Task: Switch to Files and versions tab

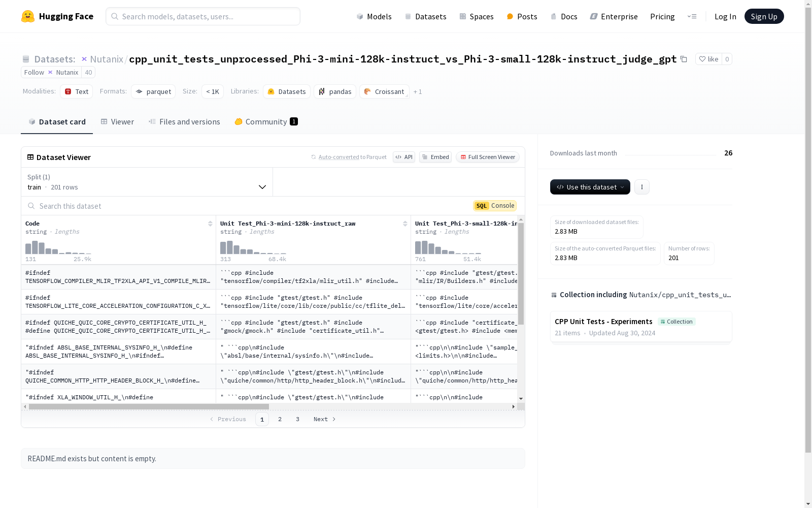Action: tap(184, 122)
